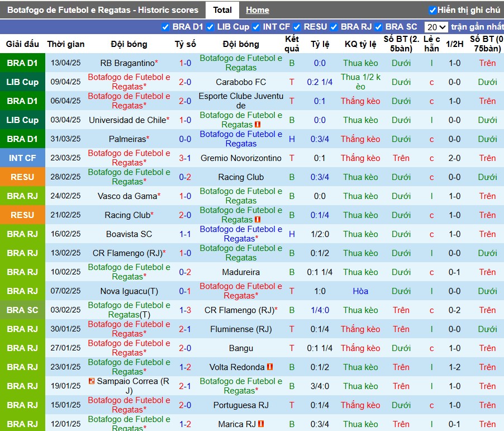
Task: Select half-time 1-2 in Volta Redonda row
Action: tap(454, 367)
